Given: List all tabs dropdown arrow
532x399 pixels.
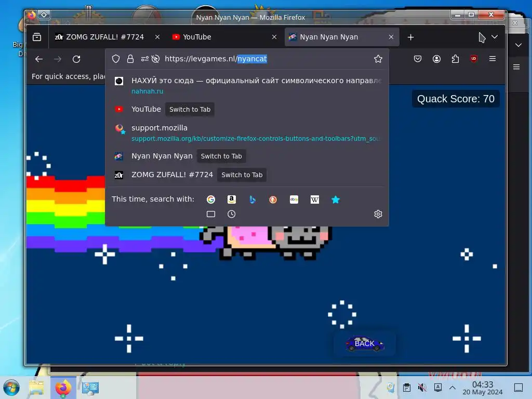Looking at the screenshot, I should [495, 37].
